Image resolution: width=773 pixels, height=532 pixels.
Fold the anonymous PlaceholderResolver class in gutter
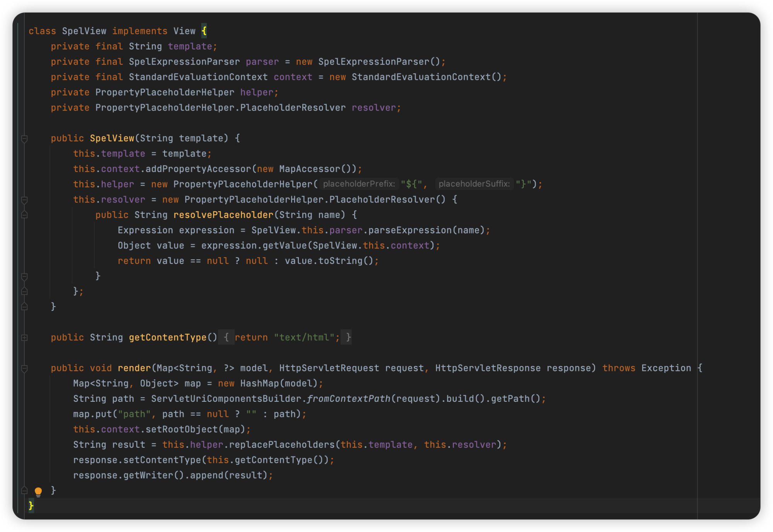click(24, 200)
